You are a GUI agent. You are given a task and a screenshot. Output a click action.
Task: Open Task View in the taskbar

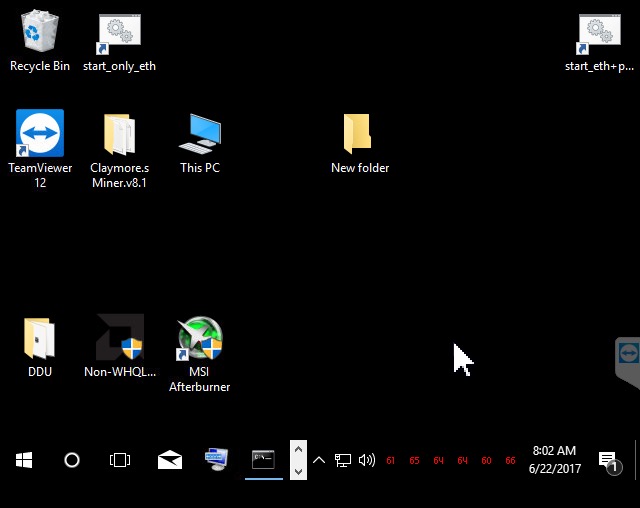(120, 460)
